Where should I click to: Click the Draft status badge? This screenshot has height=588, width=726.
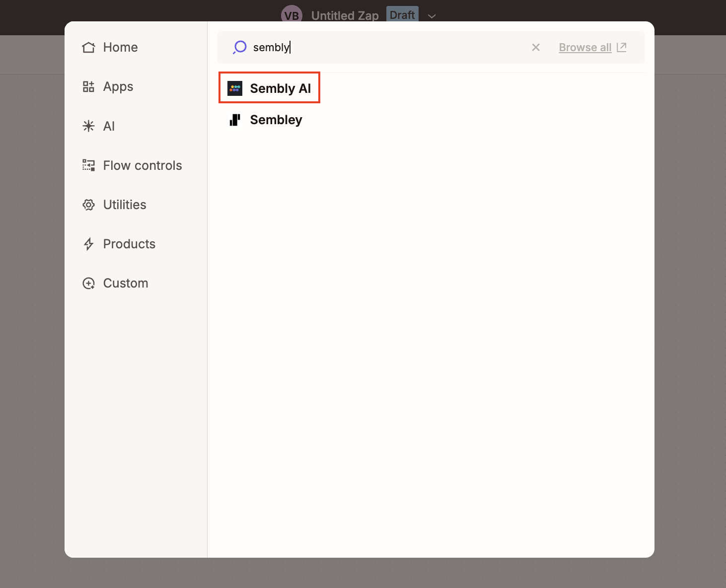pos(402,15)
